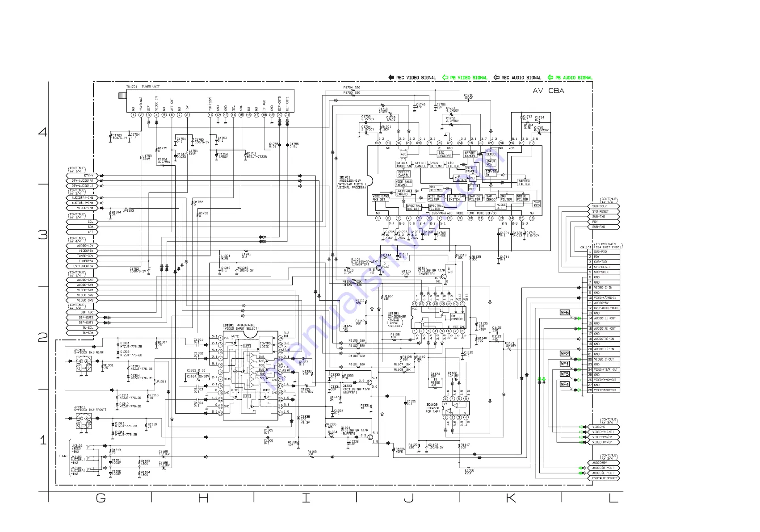760x532 pixels.
Task: Click the D1751 zener diode label
Action: click(256, 155)
